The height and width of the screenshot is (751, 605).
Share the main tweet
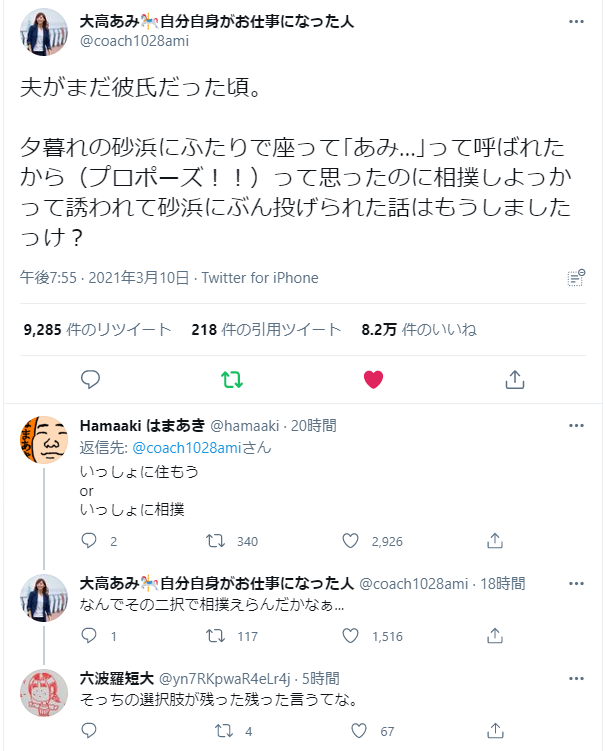tap(514, 380)
